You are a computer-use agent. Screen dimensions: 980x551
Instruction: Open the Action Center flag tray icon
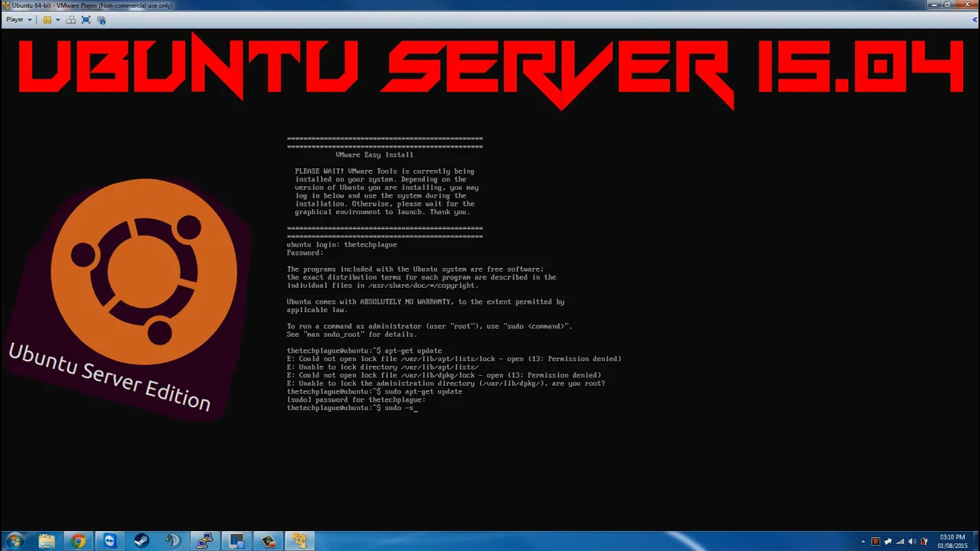[924, 542]
